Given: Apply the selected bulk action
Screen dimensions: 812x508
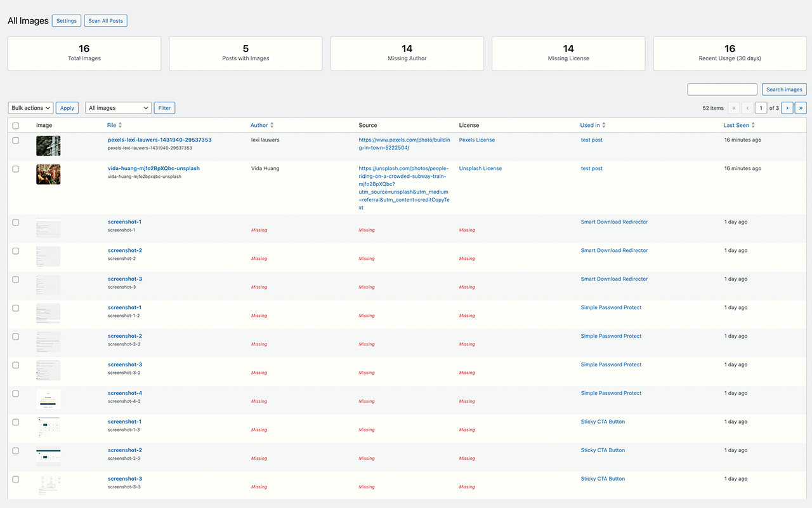Looking at the screenshot, I should coord(67,107).
